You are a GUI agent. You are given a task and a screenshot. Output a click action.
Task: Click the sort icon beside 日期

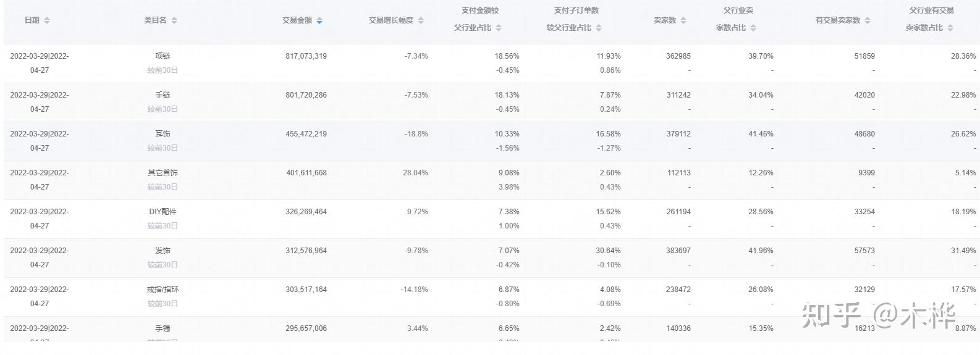tap(47, 20)
